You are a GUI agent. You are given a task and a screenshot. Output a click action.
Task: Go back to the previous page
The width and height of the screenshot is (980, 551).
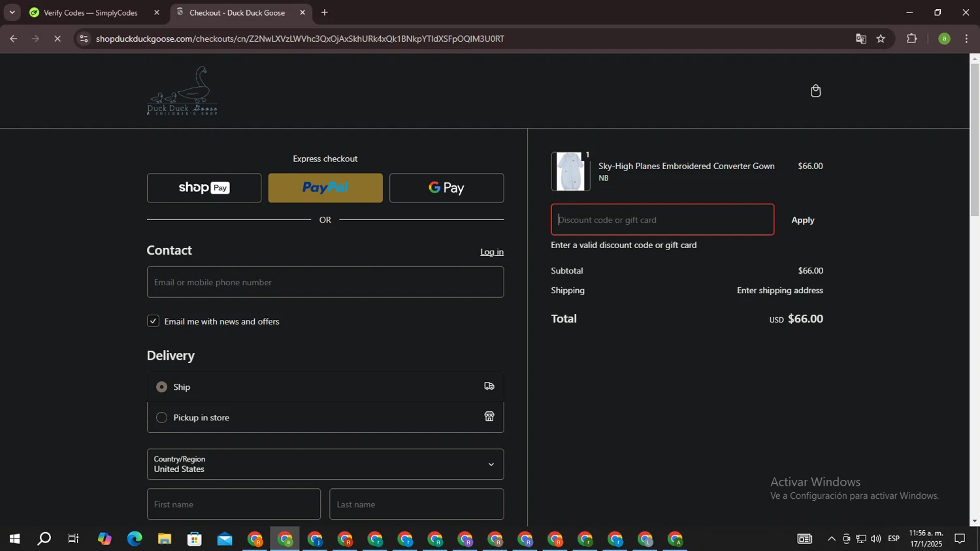13,39
